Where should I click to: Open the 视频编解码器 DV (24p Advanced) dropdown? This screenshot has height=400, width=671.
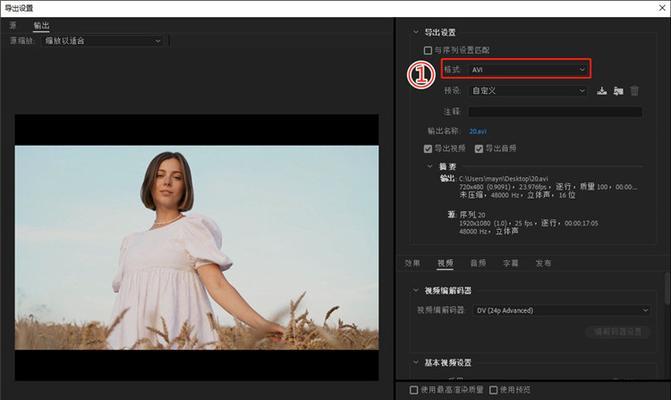[x=561, y=310]
